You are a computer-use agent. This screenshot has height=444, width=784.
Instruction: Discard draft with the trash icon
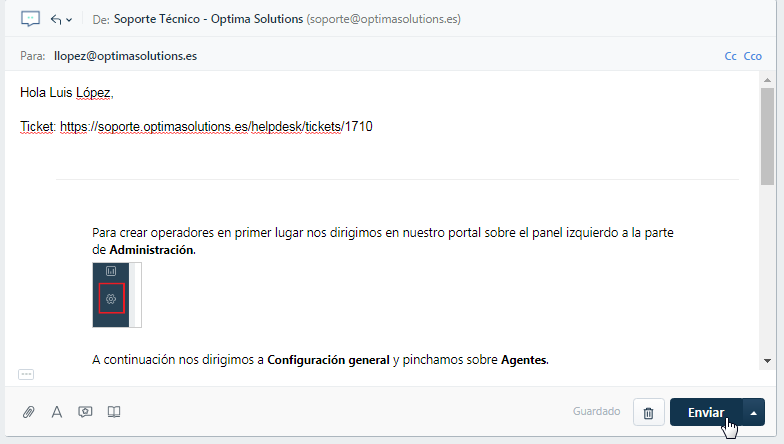(x=648, y=412)
